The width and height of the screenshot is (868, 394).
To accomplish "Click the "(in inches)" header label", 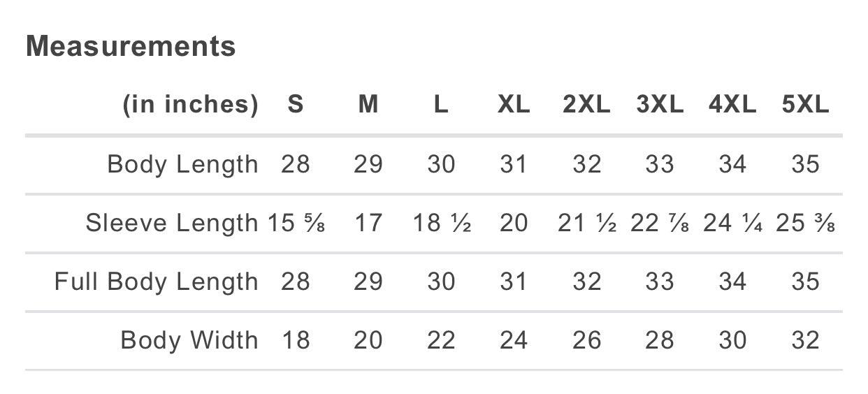I will (x=190, y=105).
